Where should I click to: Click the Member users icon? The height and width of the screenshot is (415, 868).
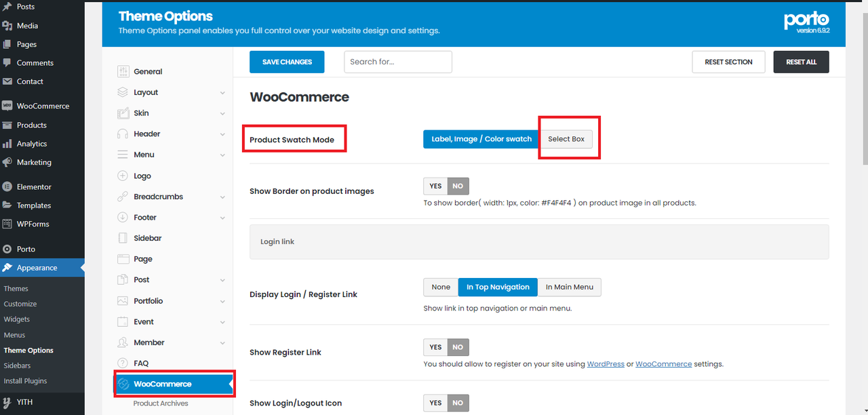pos(123,342)
